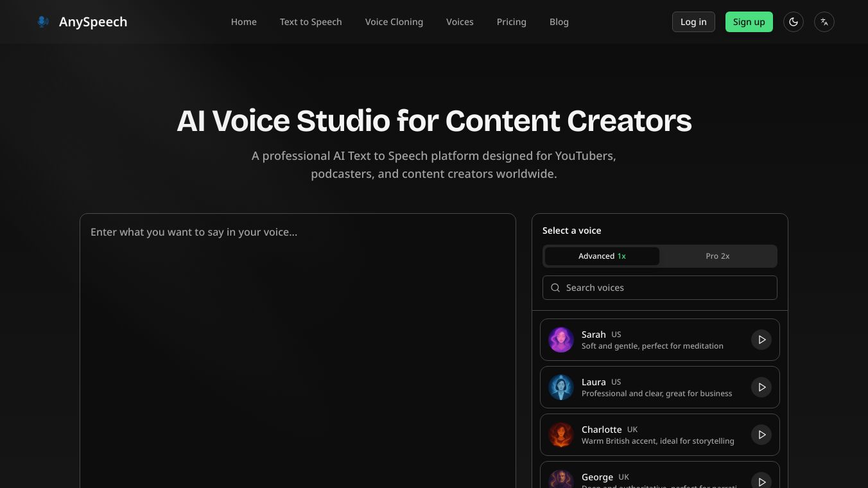This screenshot has width=868, height=488.
Task: Switch to the Advanced 1x voice tab
Action: point(602,256)
